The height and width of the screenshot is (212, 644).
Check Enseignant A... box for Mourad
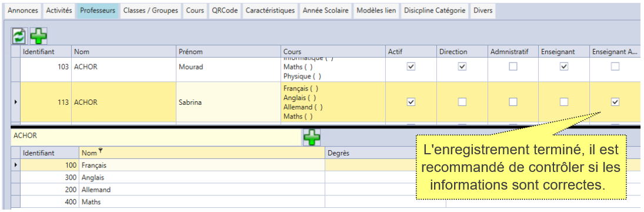click(x=615, y=67)
